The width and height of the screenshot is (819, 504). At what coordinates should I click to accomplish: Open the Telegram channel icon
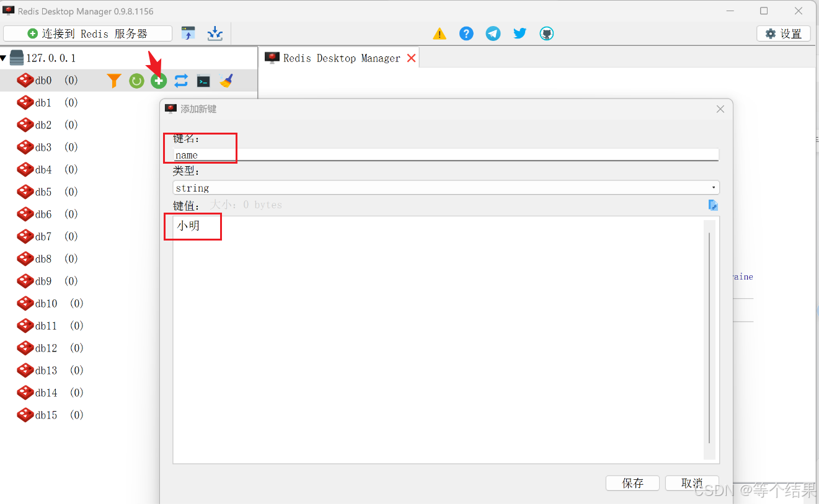pos(493,33)
